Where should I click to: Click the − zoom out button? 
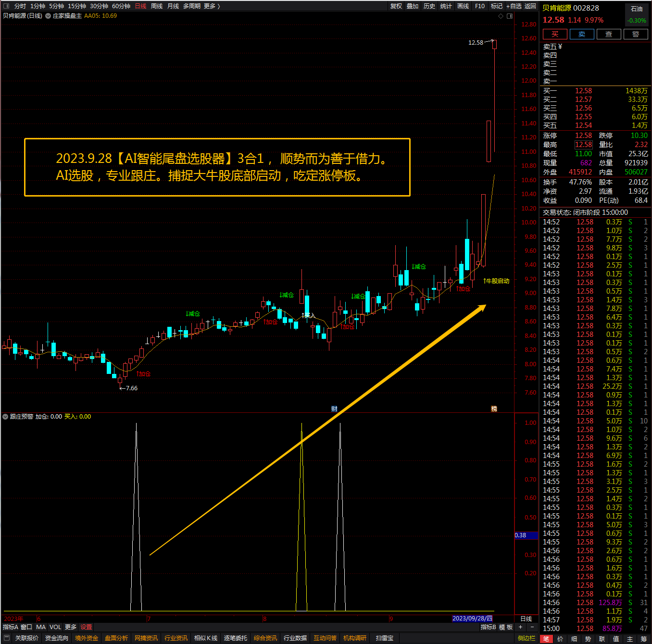532,627
